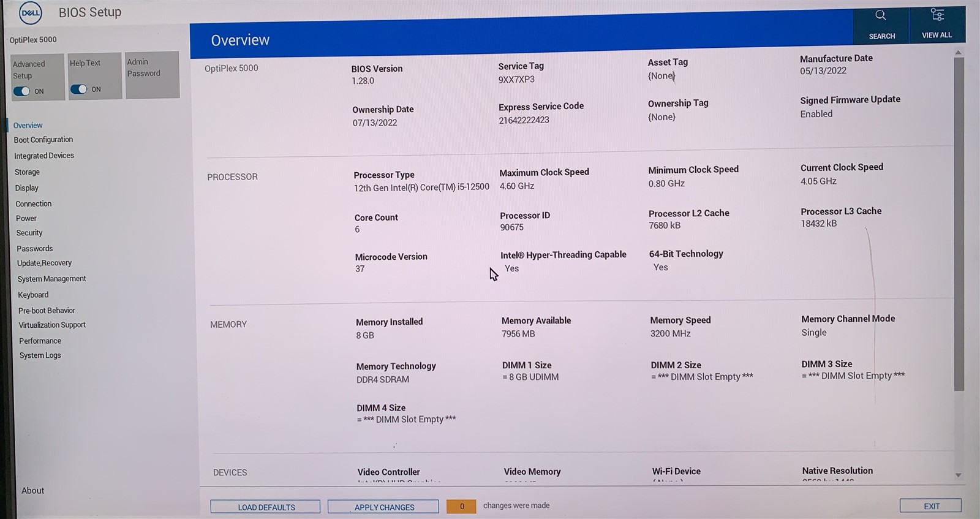980x519 pixels.
Task: Click DIMM 1 Size 8 GB UDIMM
Action: tap(530, 377)
